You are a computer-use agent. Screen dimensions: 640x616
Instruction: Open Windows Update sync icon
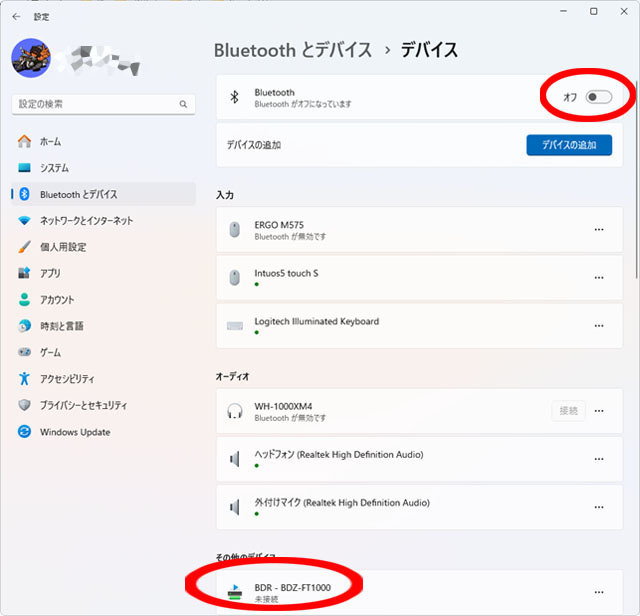coord(24,431)
